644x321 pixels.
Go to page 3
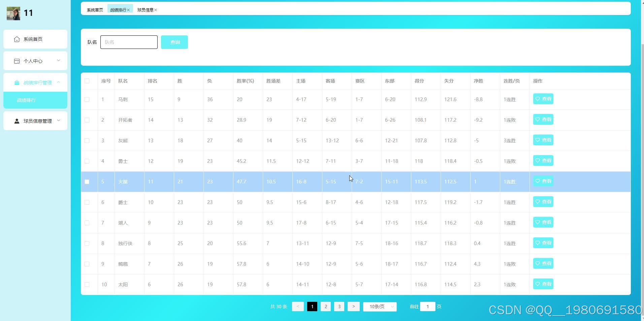(339, 307)
